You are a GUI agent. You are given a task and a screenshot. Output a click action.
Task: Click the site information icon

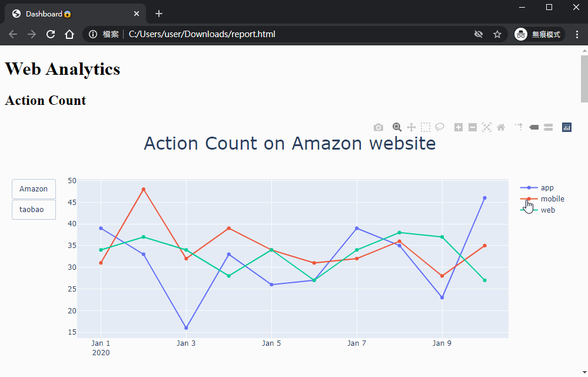pyautogui.click(x=92, y=35)
